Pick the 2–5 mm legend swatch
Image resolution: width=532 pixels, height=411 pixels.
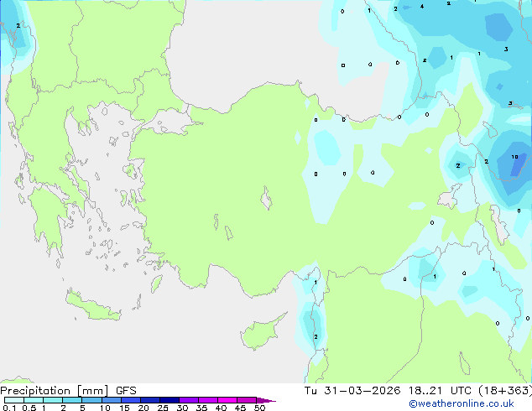click(x=72, y=400)
